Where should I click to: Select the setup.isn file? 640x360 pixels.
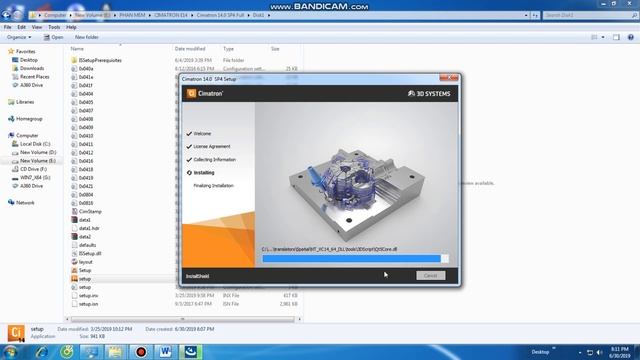point(88,304)
